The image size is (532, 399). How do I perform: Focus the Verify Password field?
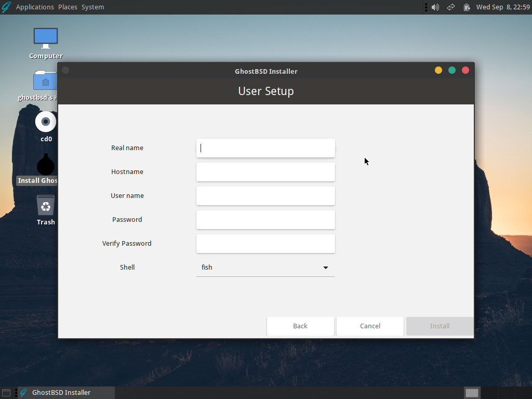265,244
